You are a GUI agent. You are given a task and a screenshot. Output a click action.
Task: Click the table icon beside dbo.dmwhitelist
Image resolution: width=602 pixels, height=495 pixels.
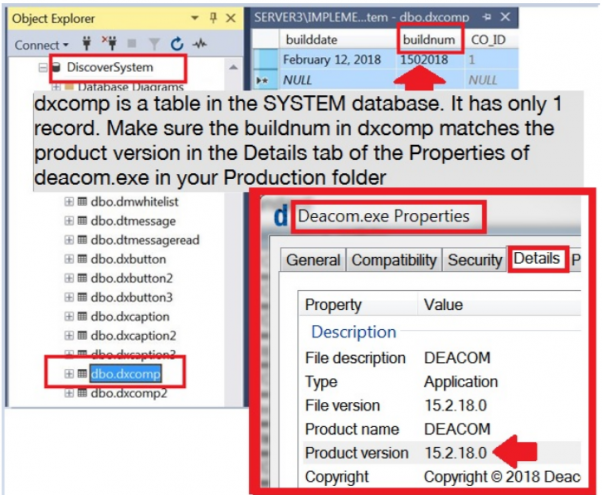tap(82, 201)
